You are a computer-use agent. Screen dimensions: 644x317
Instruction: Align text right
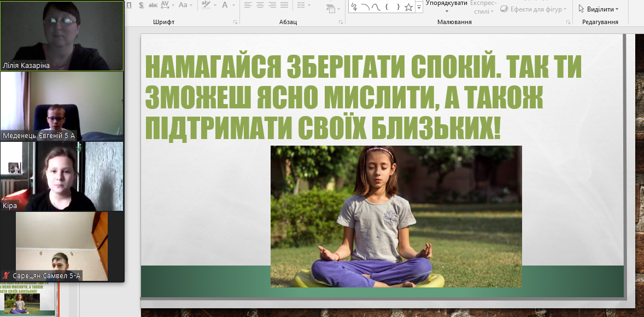(272, 5)
